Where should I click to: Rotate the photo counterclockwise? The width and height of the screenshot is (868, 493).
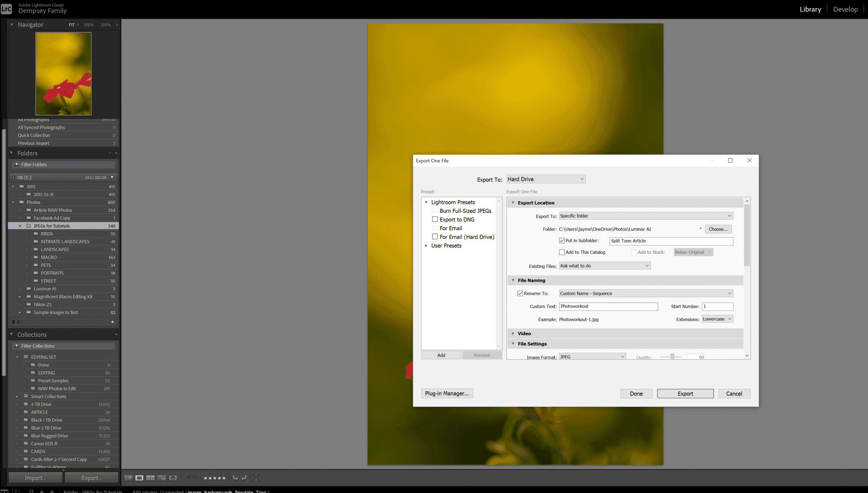point(236,478)
